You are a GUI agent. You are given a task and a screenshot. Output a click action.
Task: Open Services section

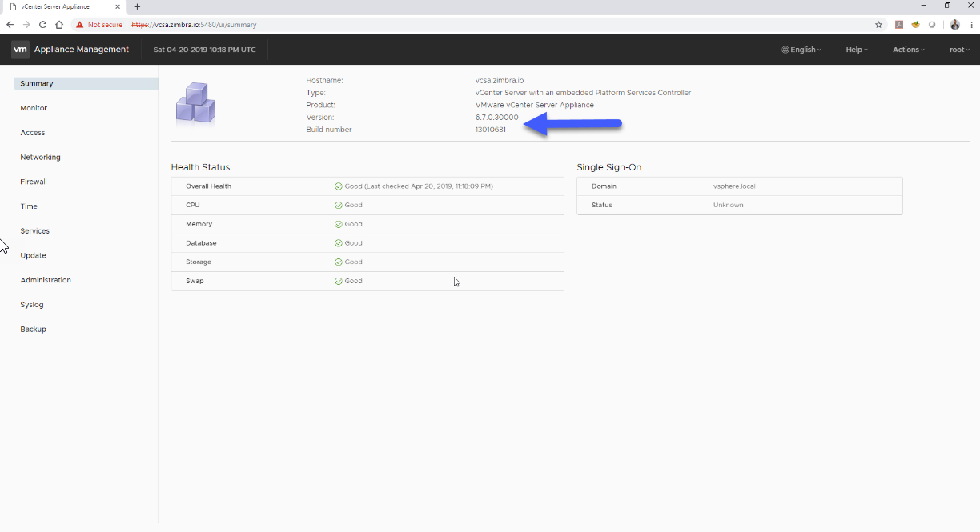(34, 231)
